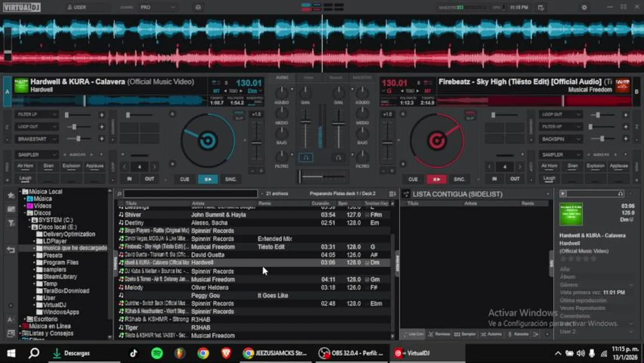This screenshot has height=363, width=644.
Task: Click headphone icon in info panel header
Action: click(x=621, y=194)
